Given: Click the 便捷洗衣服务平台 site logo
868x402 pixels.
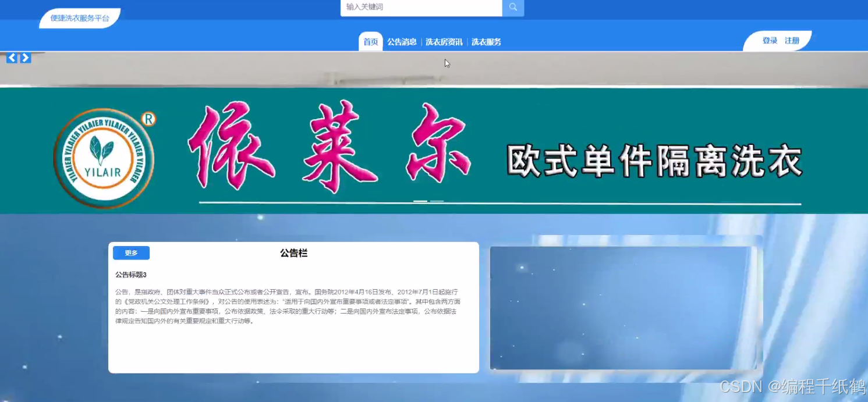Looking at the screenshot, I should pyautogui.click(x=80, y=18).
